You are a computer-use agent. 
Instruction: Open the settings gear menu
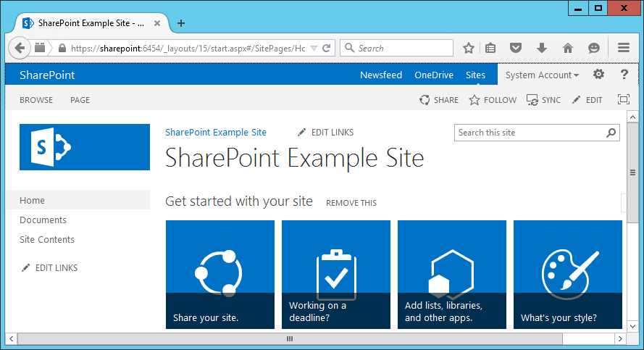pyautogui.click(x=598, y=75)
